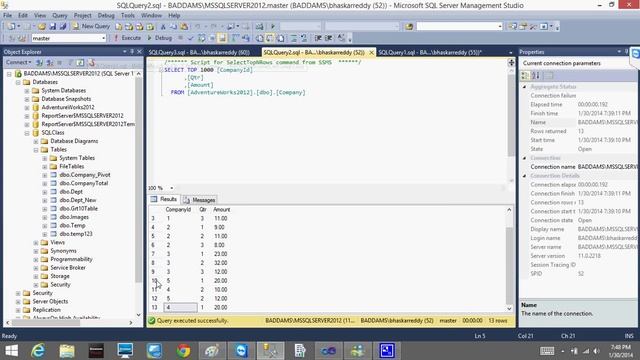The width and height of the screenshot is (640, 360).
Task: Click Disconnect icon in Object Explorer toolbar
Action: pyautogui.click(x=50, y=62)
